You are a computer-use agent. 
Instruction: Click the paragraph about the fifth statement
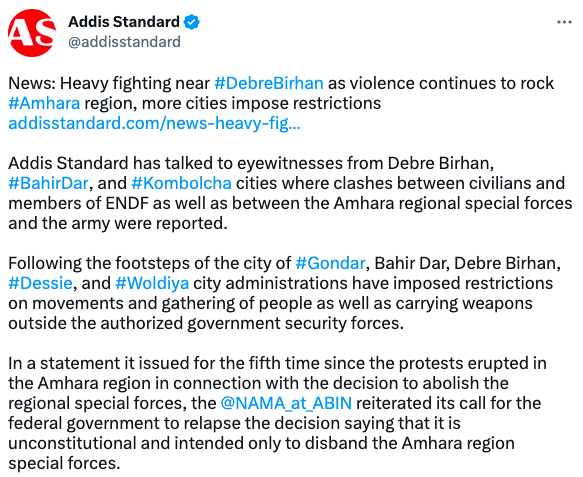277,413
